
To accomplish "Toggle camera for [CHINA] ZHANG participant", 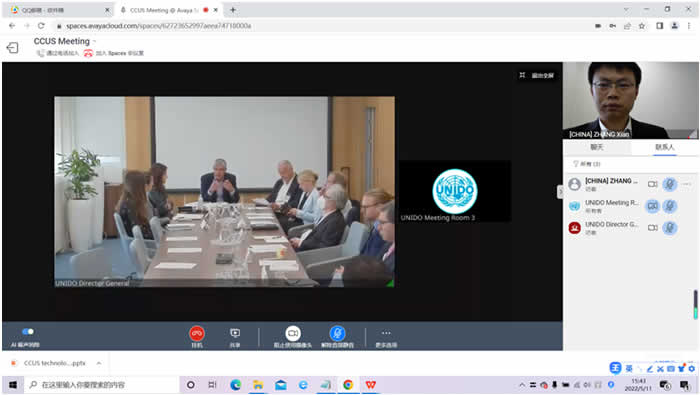I will coord(653,184).
